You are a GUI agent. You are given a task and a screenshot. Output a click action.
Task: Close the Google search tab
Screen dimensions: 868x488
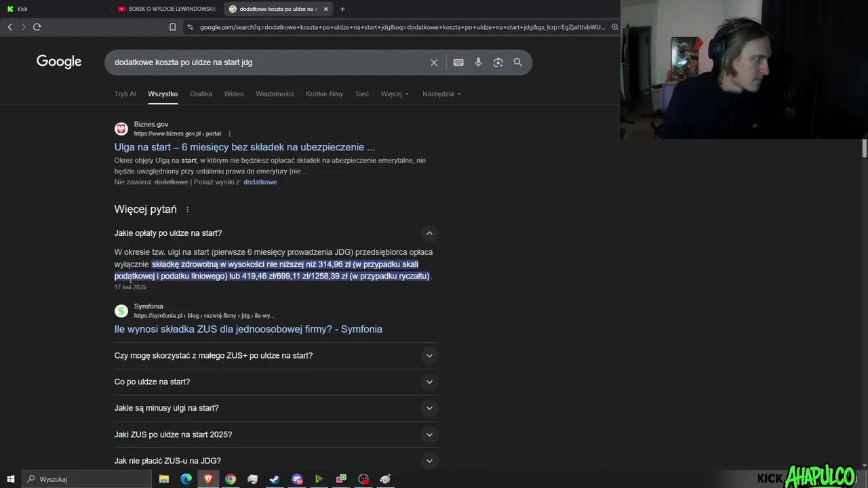point(326,9)
